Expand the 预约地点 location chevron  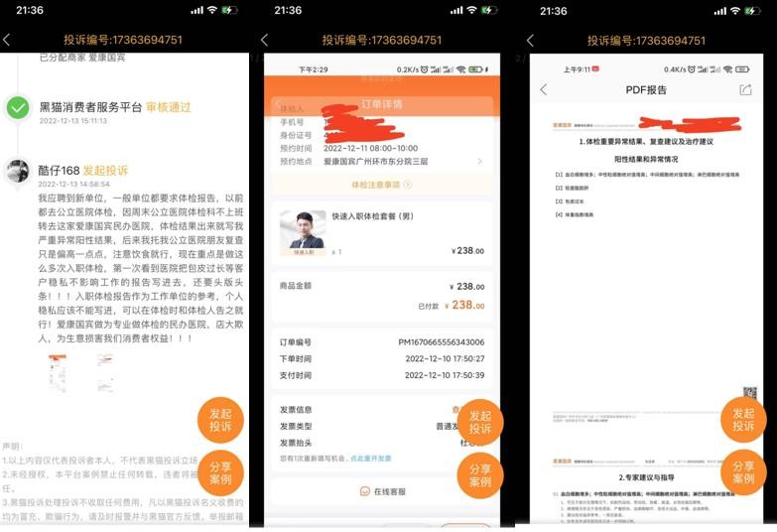coord(479,162)
